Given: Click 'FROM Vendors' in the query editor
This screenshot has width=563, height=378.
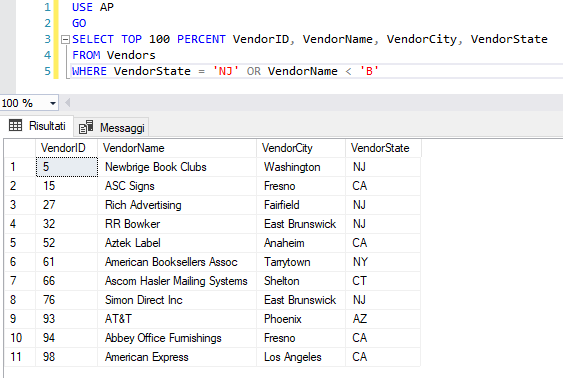Looking at the screenshot, I should click(x=113, y=55).
